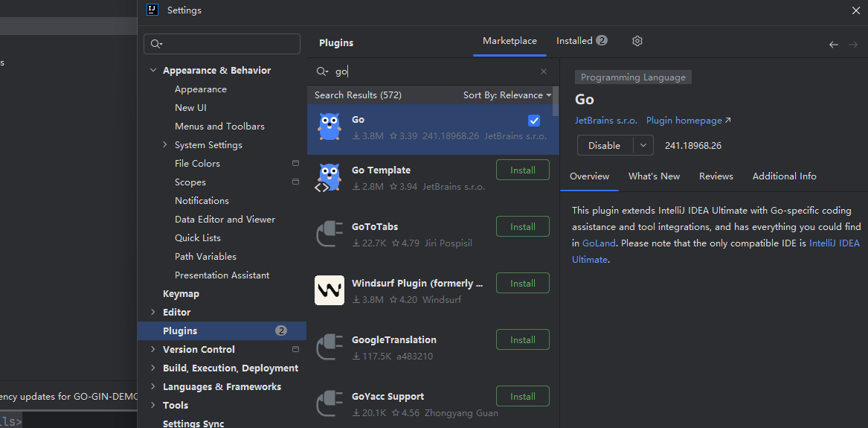Open the Sort By: Relevance dropdown
Viewport: 868px width, 428px height.
pos(507,95)
